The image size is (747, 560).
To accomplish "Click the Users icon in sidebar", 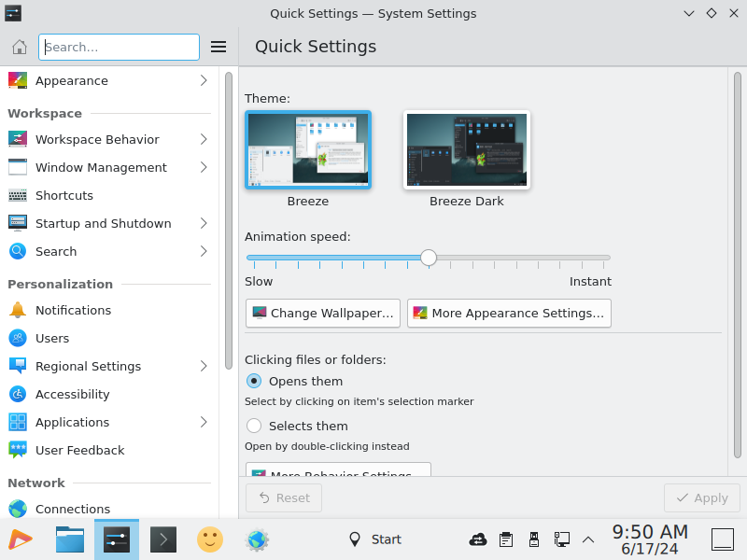I will (18, 338).
